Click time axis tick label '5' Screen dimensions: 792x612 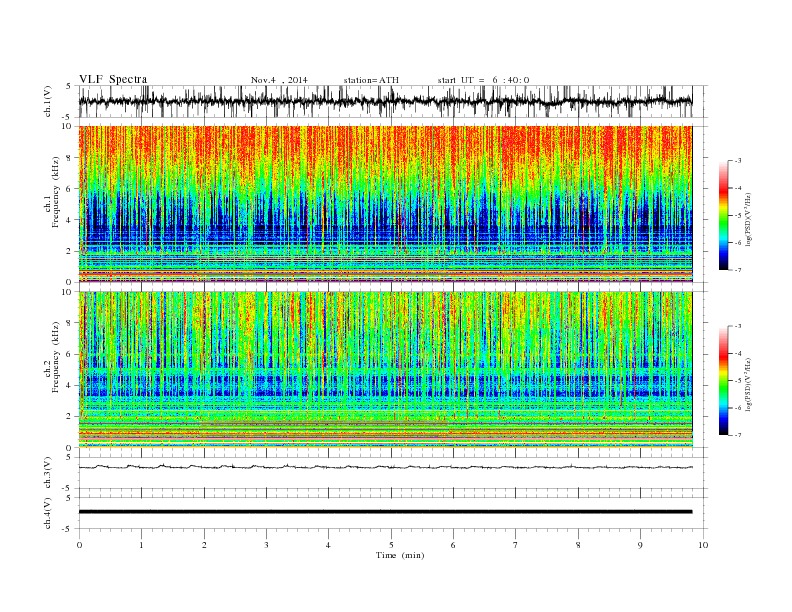click(391, 545)
